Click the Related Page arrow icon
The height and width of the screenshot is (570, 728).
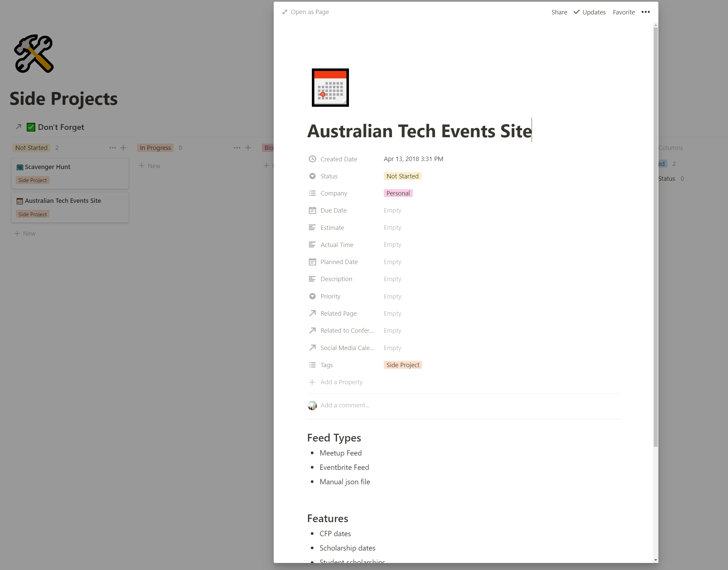coord(312,313)
